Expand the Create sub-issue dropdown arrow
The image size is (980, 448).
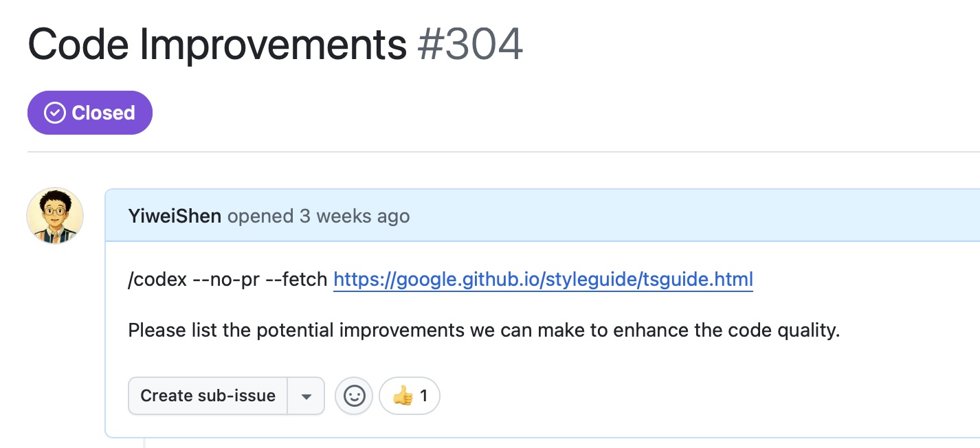coord(306,396)
